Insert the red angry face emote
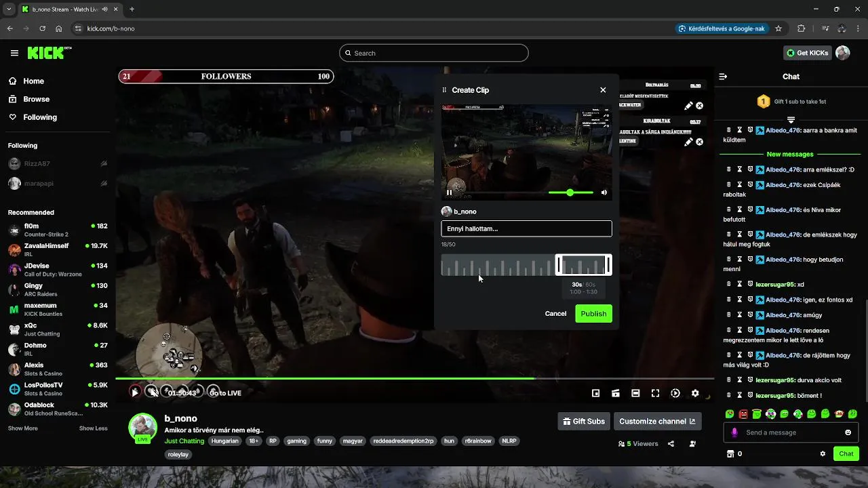The height and width of the screenshot is (488, 868). (743, 413)
